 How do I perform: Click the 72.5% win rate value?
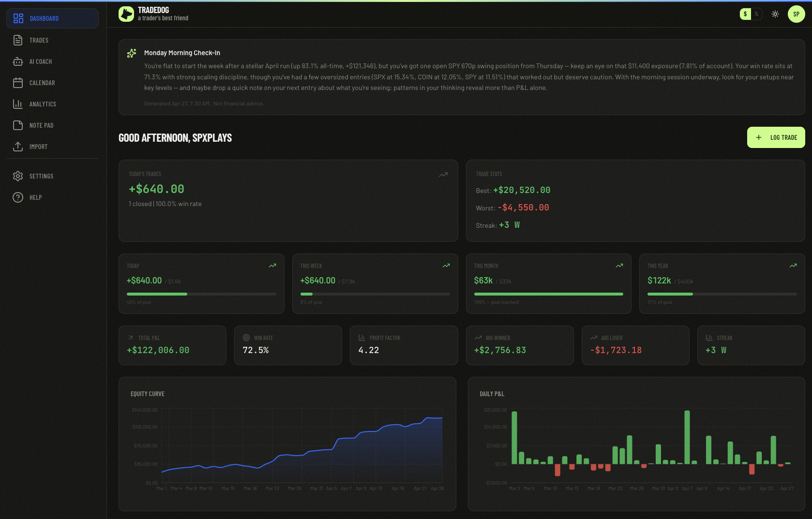pos(256,350)
